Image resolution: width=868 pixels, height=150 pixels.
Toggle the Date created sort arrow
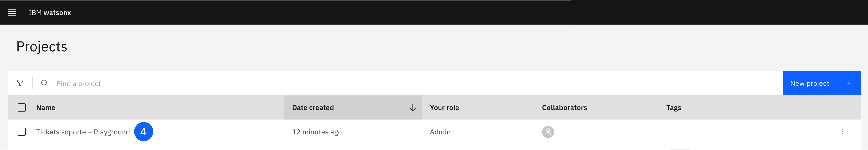pos(412,108)
